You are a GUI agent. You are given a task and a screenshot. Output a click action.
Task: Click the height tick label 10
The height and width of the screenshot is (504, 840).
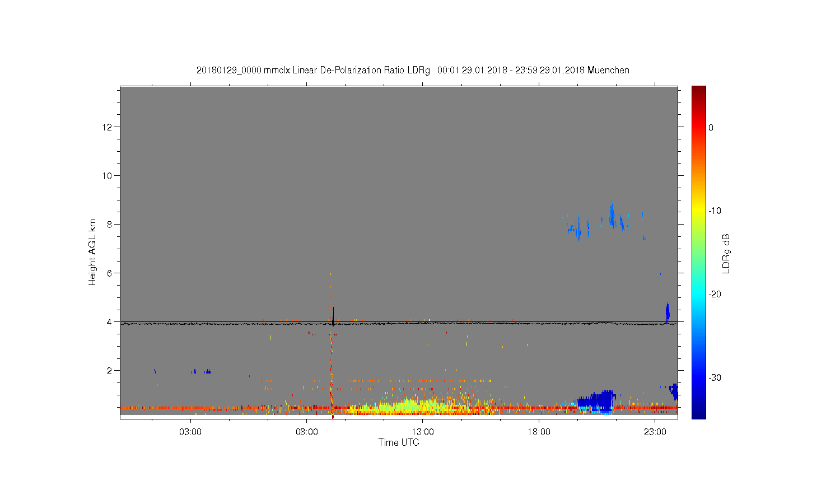[108, 176]
